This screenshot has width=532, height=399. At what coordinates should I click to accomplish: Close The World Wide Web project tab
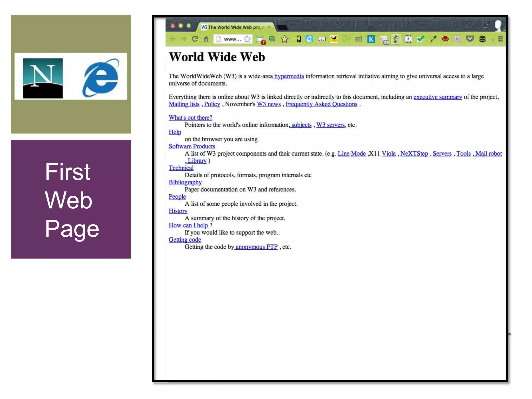269,27
